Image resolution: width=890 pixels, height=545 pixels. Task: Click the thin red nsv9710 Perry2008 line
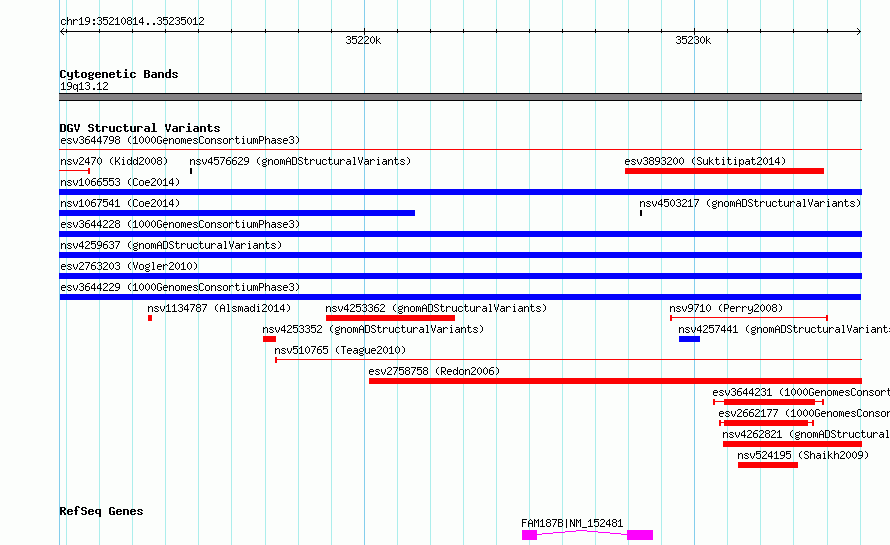tap(749, 318)
